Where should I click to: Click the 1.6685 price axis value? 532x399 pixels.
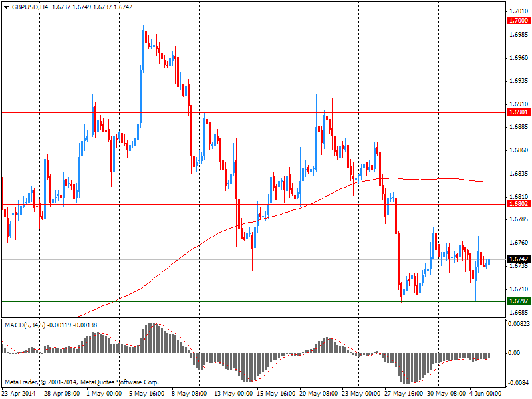tap(519, 312)
